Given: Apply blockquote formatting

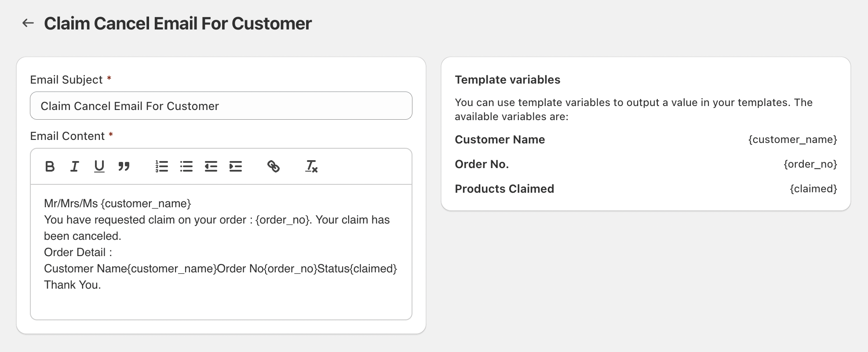Looking at the screenshot, I should coord(124,166).
